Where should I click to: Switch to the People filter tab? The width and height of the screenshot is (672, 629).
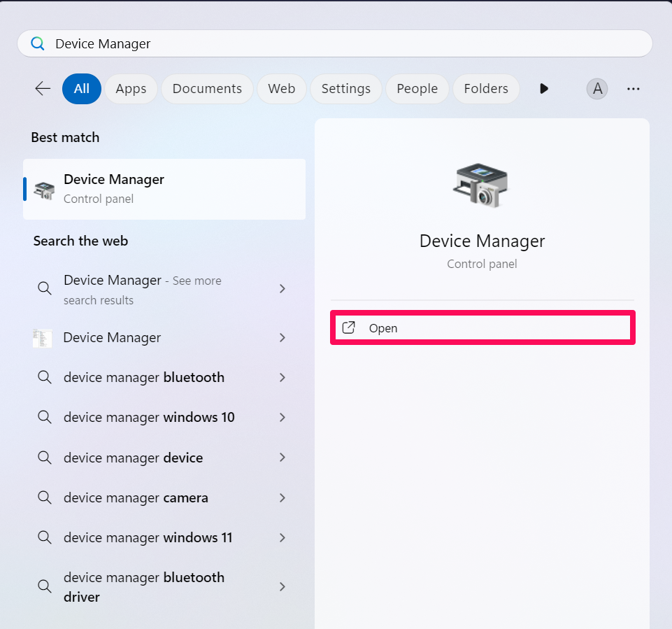point(417,89)
